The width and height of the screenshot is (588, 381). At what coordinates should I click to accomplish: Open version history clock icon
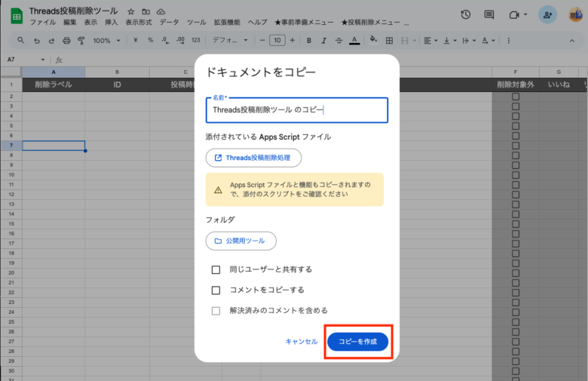466,14
